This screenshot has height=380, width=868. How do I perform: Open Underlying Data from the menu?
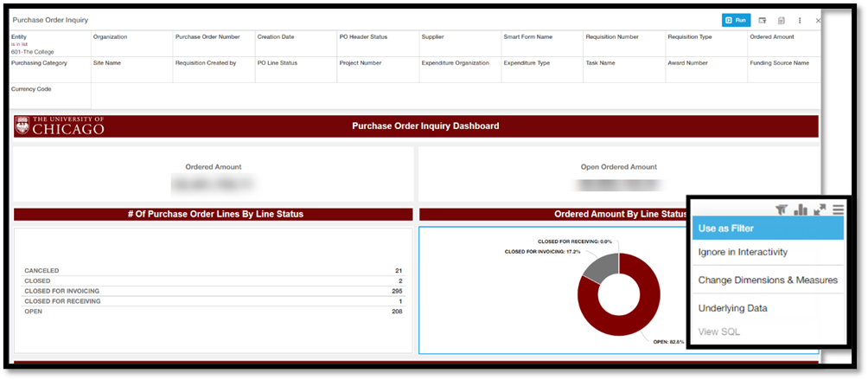(768, 308)
